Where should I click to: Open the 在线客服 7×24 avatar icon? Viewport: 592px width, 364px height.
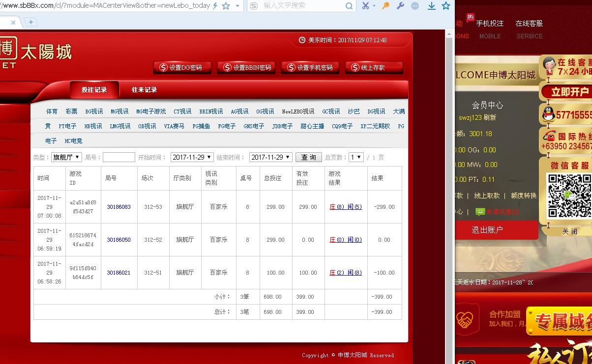click(549, 66)
